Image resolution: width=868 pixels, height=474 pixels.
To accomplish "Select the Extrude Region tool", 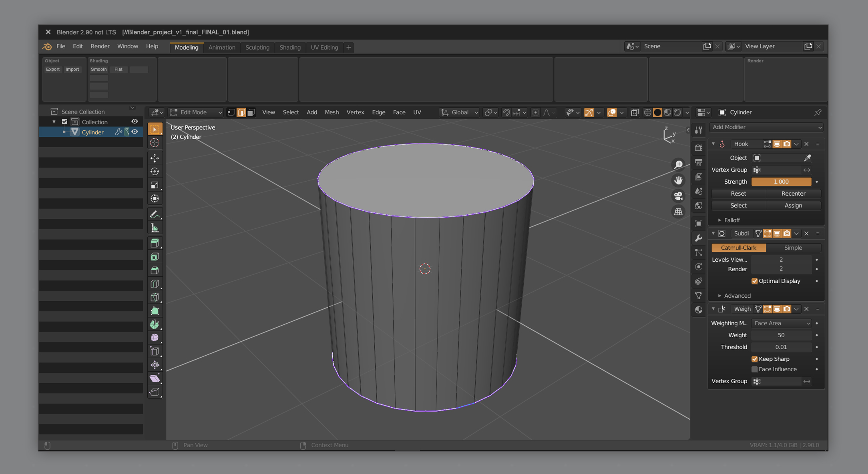I will point(155,243).
